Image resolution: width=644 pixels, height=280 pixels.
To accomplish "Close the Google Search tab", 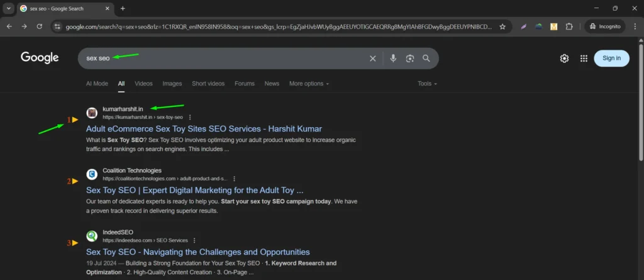I will 108,9.
